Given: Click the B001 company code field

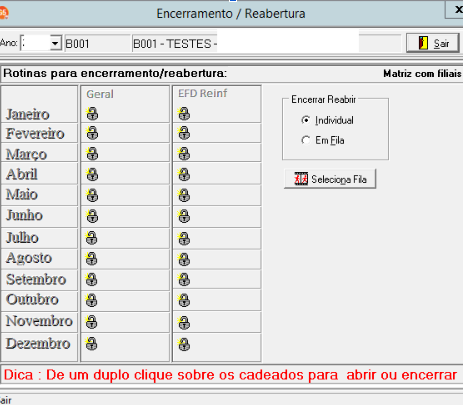Looking at the screenshot, I should click(97, 44).
